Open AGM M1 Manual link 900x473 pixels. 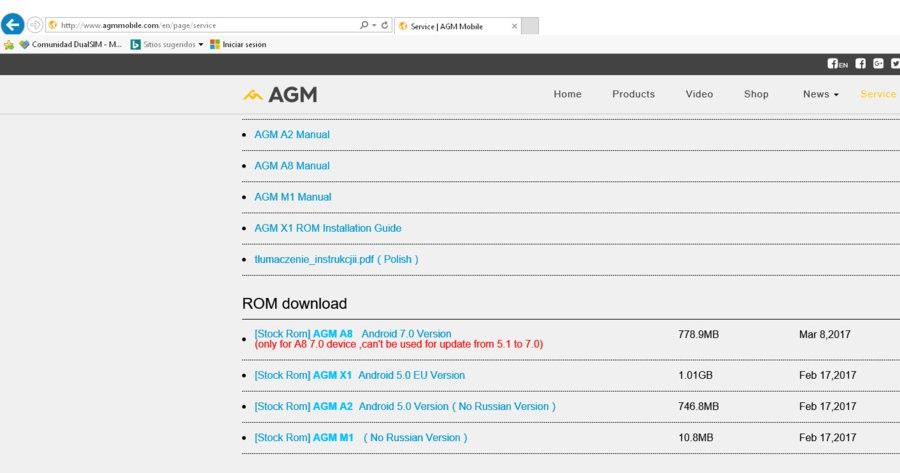click(x=293, y=197)
